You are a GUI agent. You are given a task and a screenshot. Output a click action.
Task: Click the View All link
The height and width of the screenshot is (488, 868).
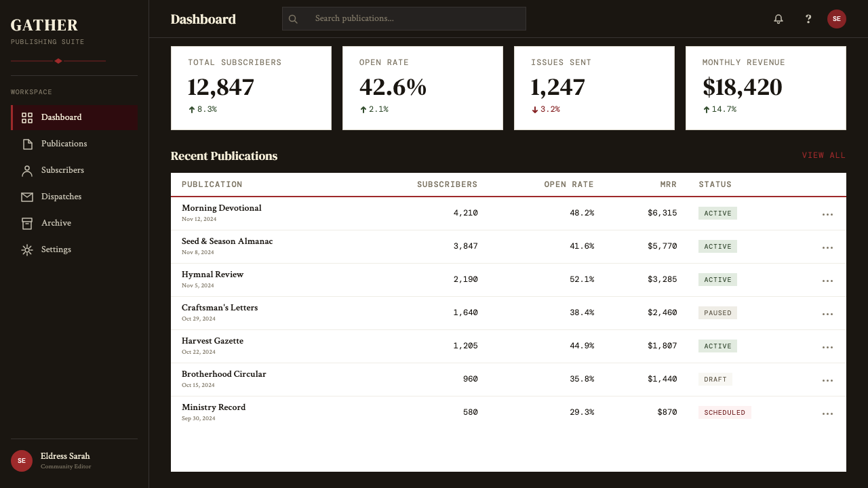[824, 156]
